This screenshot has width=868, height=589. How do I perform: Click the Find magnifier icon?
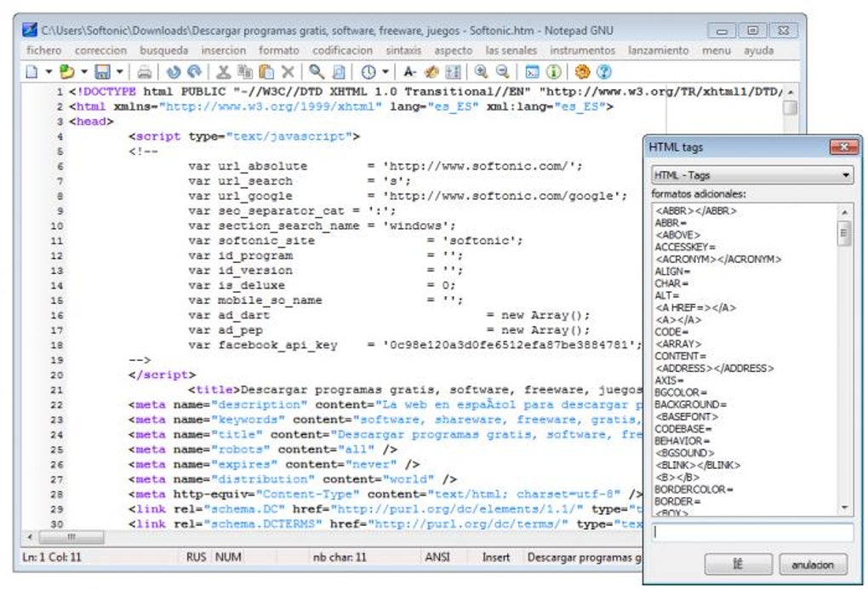click(317, 72)
